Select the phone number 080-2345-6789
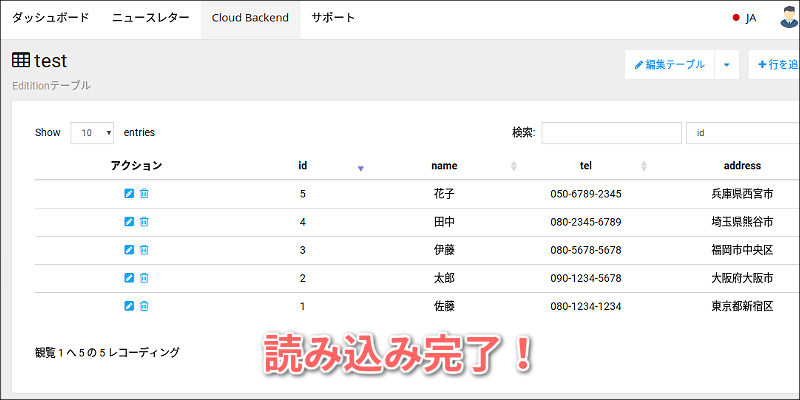The height and width of the screenshot is (400, 800). click(586, 222)
